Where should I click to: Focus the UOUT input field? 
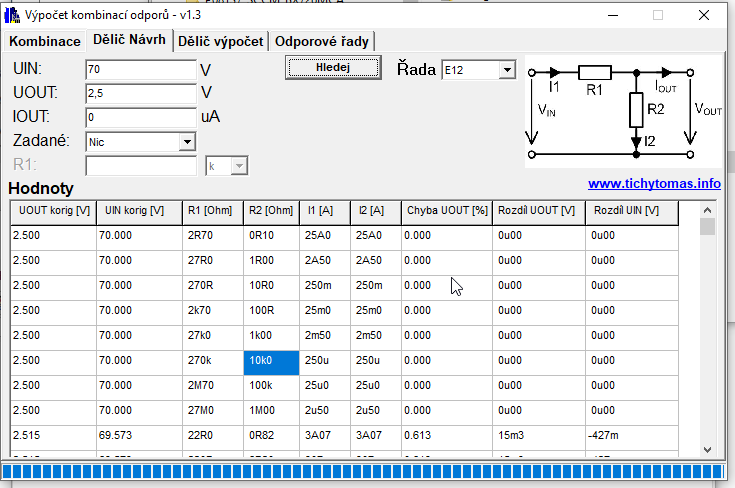(x=139, y=93)
